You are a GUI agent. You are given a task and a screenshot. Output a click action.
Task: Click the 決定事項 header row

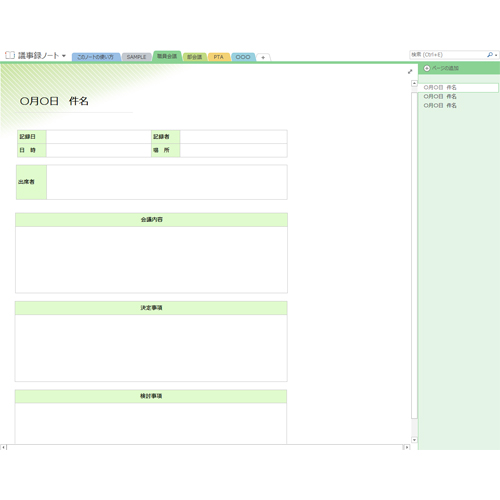[x=151, y=308]
